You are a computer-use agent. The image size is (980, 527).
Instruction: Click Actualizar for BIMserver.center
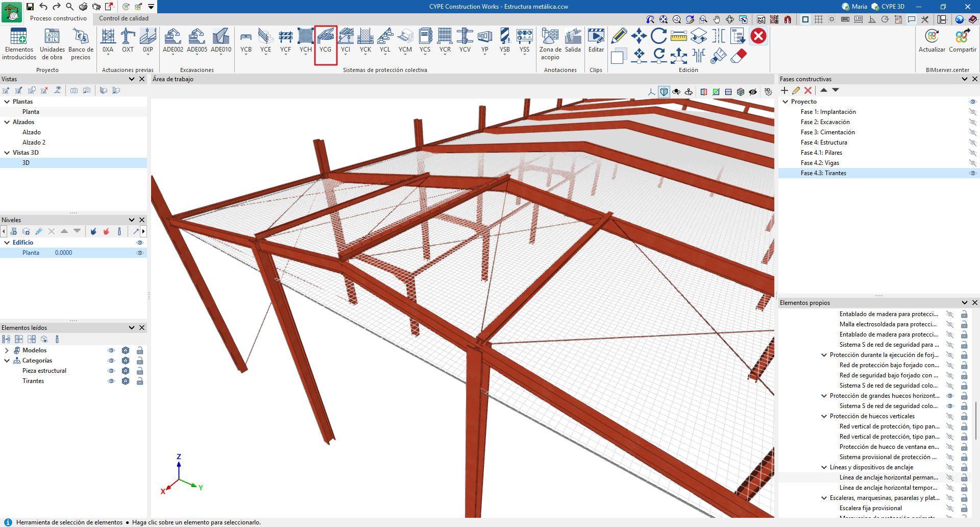[x=932, y=41]
